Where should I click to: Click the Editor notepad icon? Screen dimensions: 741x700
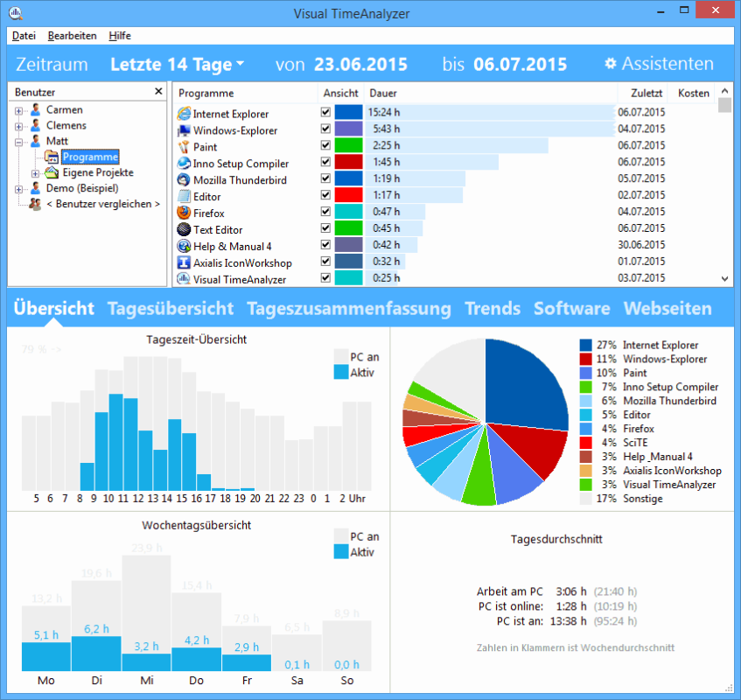[184, 196]
